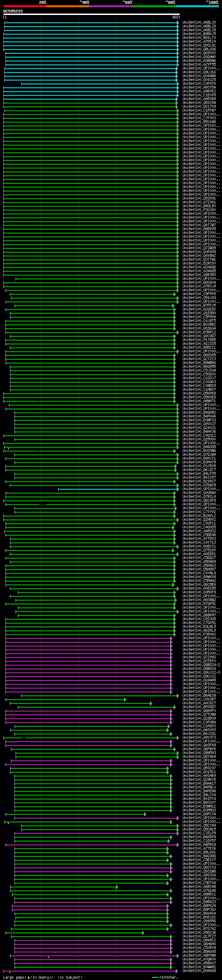The height and width of the screenshot is (980, 222).
Task: Click the query name DC595233
Action: pos(13,11)
